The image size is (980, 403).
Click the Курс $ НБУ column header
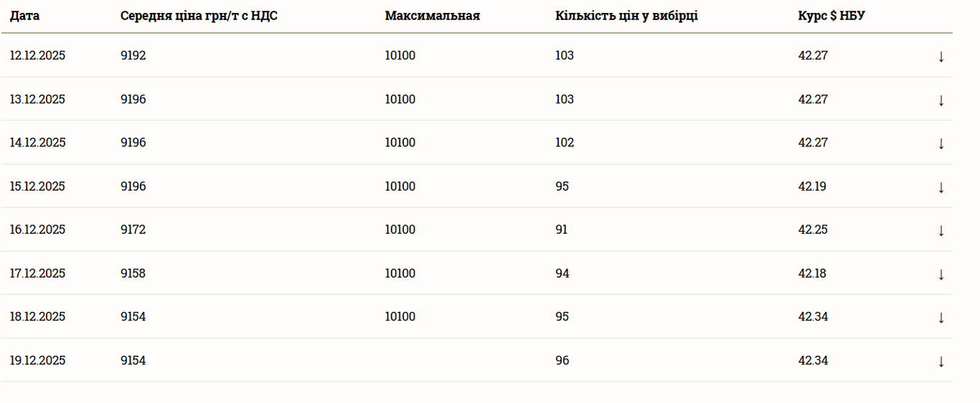(831, 16)
